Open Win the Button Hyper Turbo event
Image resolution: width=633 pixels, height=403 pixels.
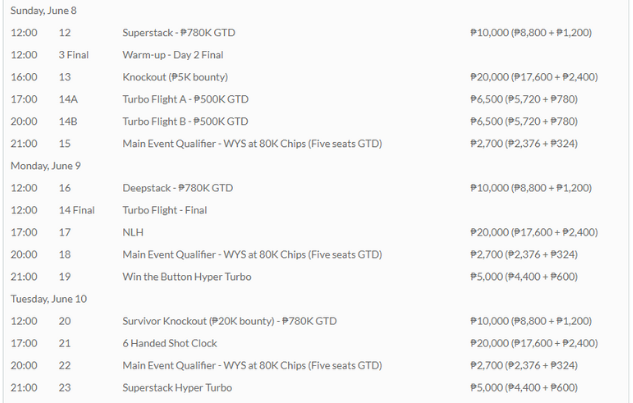186,276
